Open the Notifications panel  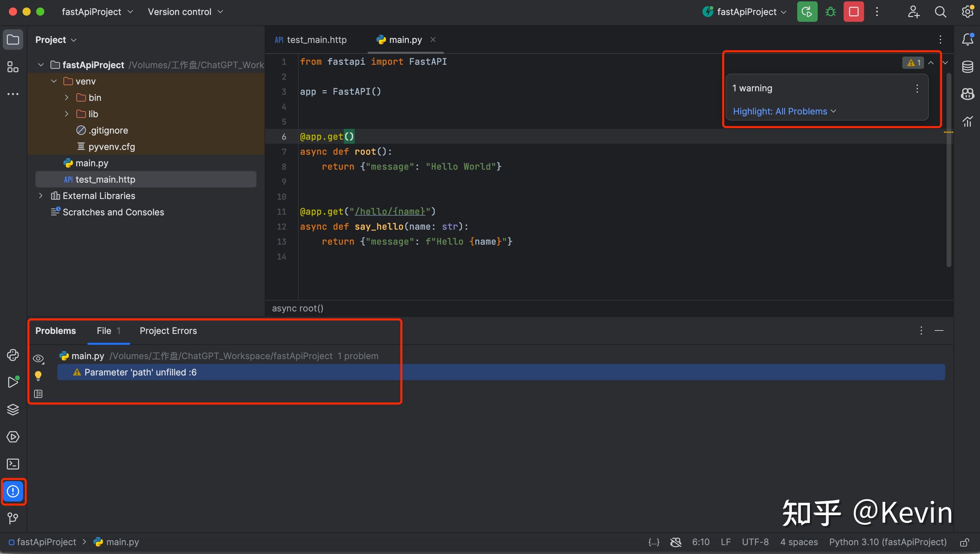[x=968, y=39]
